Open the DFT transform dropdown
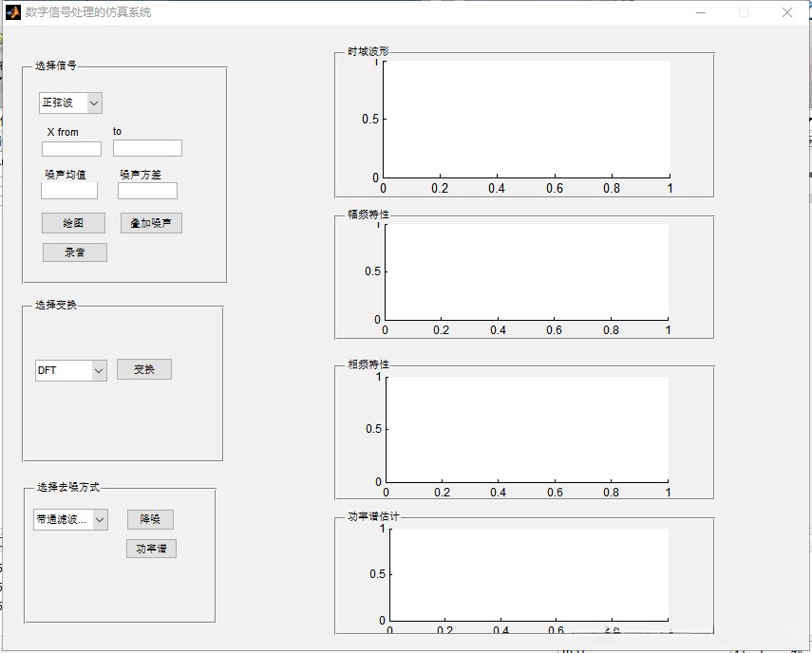The height and width of the screenshot is (653, 812). 71,370
